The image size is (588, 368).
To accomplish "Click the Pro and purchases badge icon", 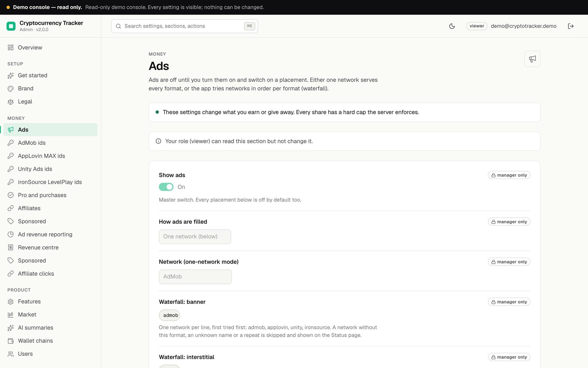I will (x=11, y=195).
